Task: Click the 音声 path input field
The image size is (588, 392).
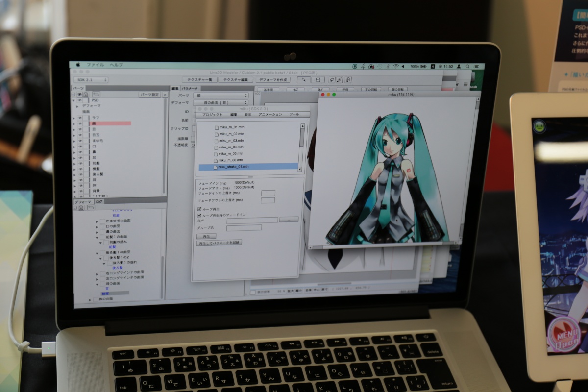Action: [x=252, y=220]
